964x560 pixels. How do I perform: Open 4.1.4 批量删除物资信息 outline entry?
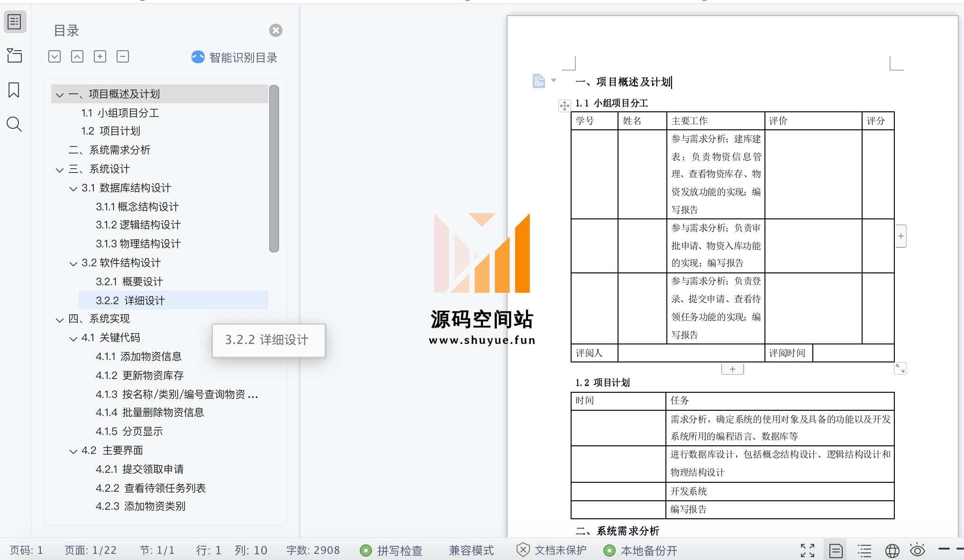point(149,413)
